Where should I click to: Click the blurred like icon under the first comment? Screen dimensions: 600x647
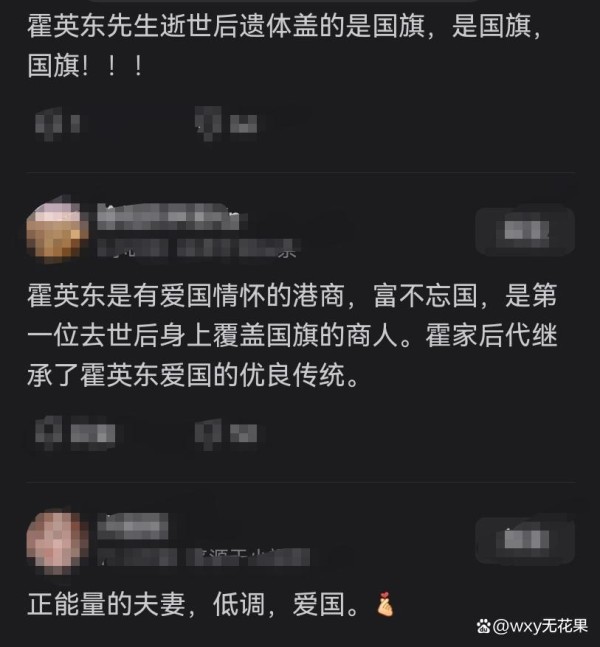point(49,124)
